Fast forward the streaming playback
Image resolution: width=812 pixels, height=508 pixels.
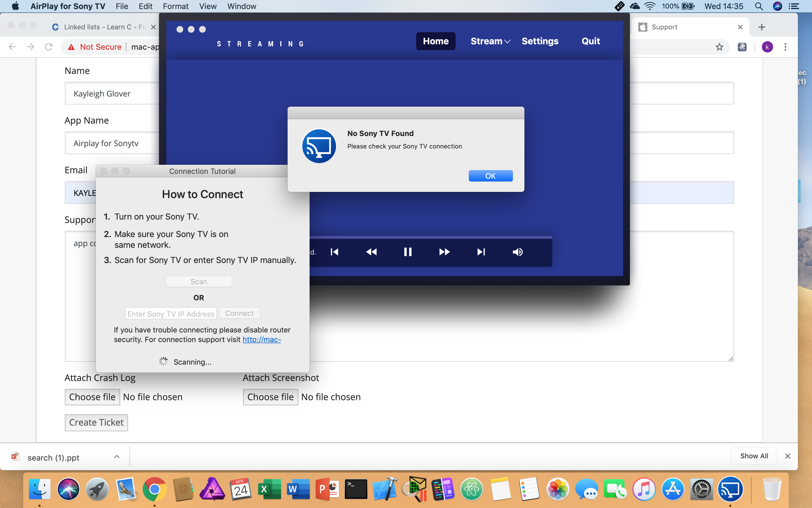click(444, 252)
